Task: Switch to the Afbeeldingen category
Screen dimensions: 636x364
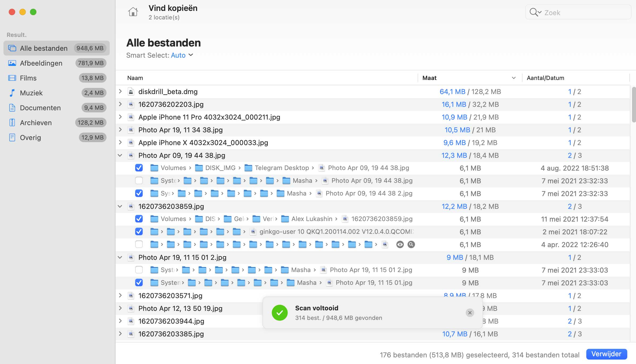Action: pos(41,63)
